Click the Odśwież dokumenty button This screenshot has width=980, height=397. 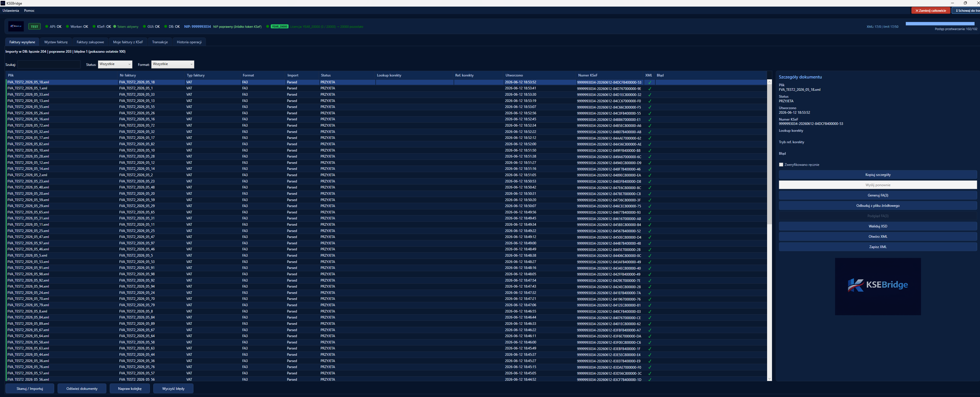pos(82,389)
